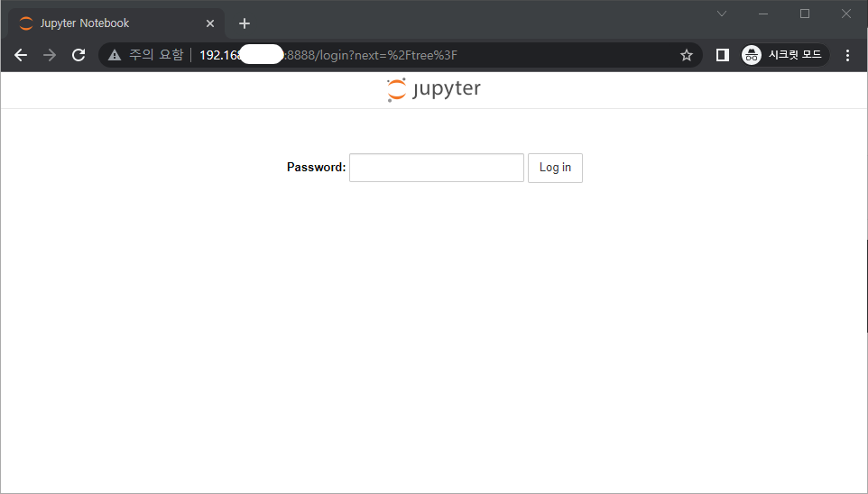Select the Jupyter Notebook tab
This screenshot has height=494, width=868.
click(116, 23)
